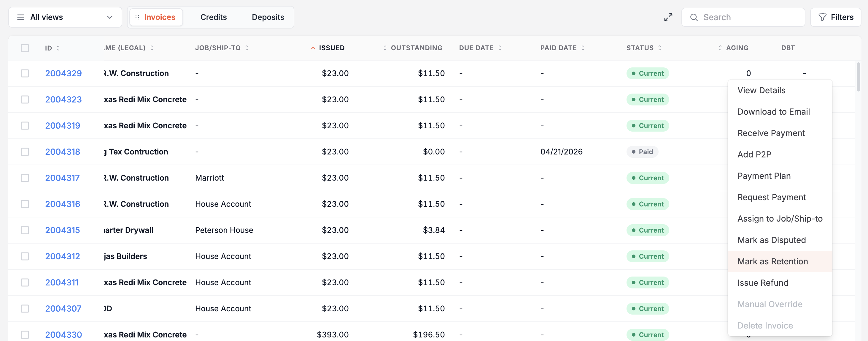Open invoice 2004329 link
868x341 pixels.
(x=63, y=73)
